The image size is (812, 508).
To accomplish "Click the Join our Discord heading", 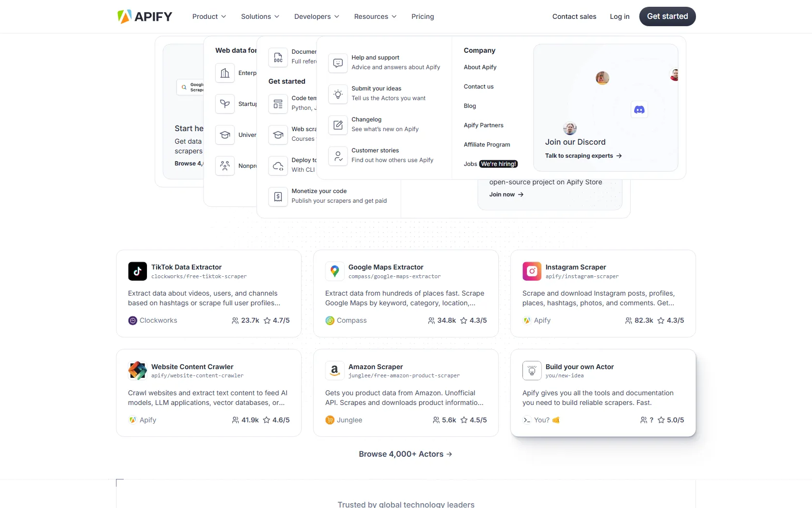I will pyautogui.click(x=575, y=142).
